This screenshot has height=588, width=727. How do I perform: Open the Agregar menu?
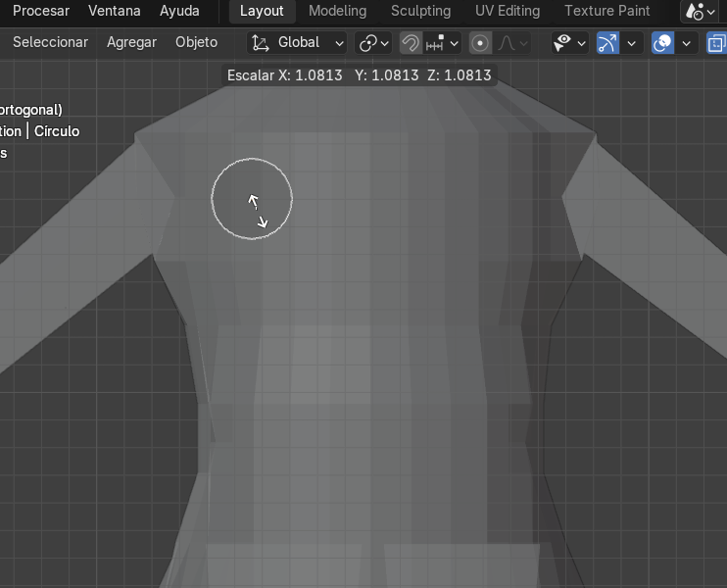(x=131, y=43)
